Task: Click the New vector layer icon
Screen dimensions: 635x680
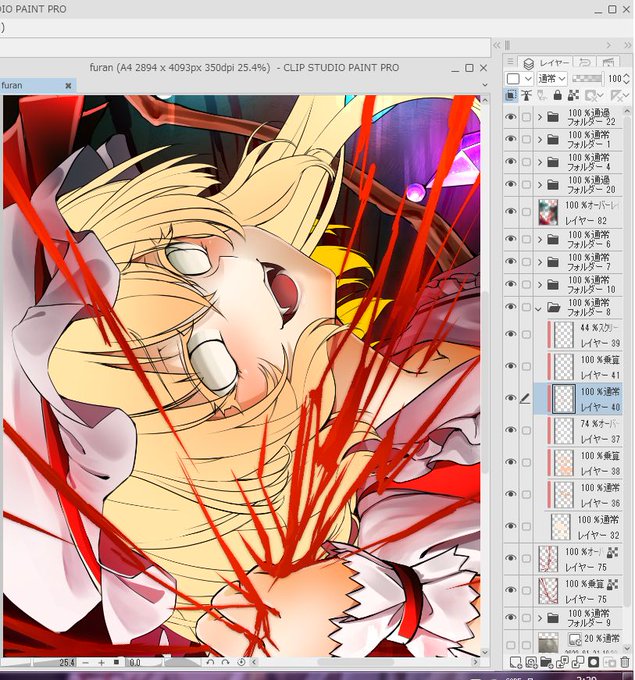Action: pos(531,662)
